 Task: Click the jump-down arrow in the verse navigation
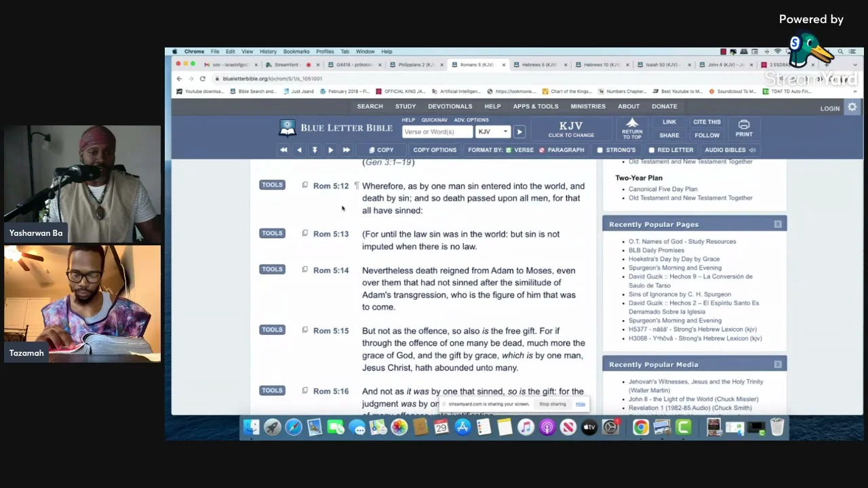tap(315, 150)
